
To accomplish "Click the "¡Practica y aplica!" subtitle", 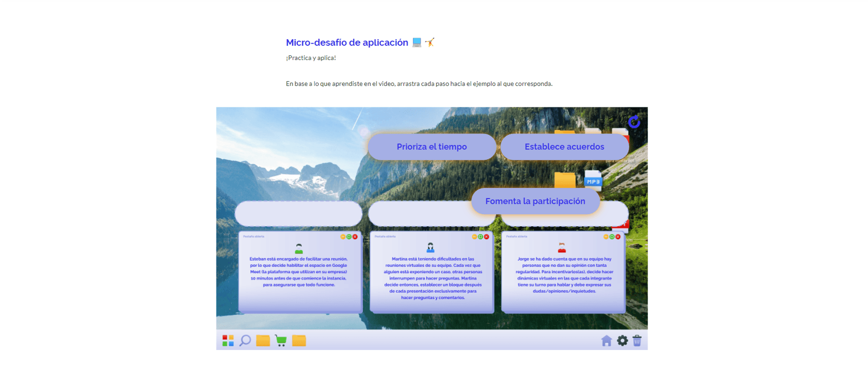I will click(x=311, y=58).
